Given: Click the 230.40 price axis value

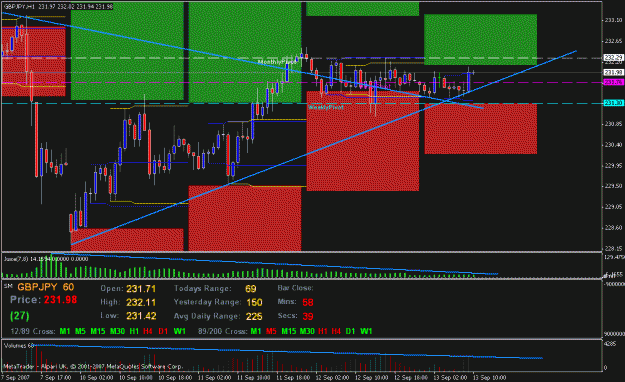Looking at the screenshot, I should tap(613, 144).
